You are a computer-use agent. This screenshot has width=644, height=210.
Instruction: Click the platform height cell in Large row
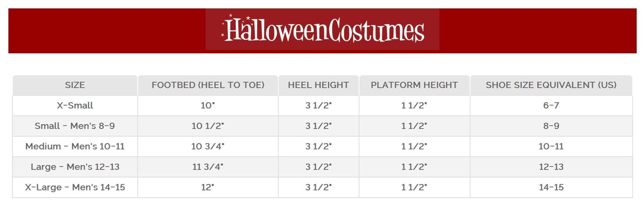click(x=414, y=167)
